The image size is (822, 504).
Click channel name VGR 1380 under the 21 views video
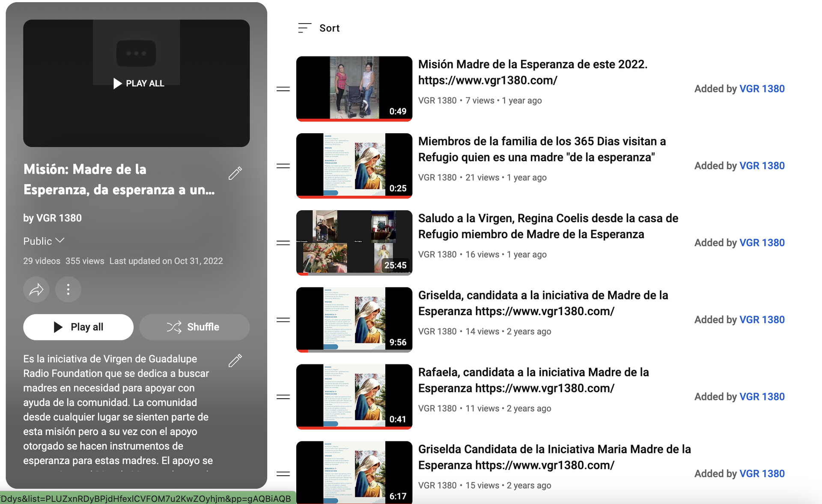437,178
